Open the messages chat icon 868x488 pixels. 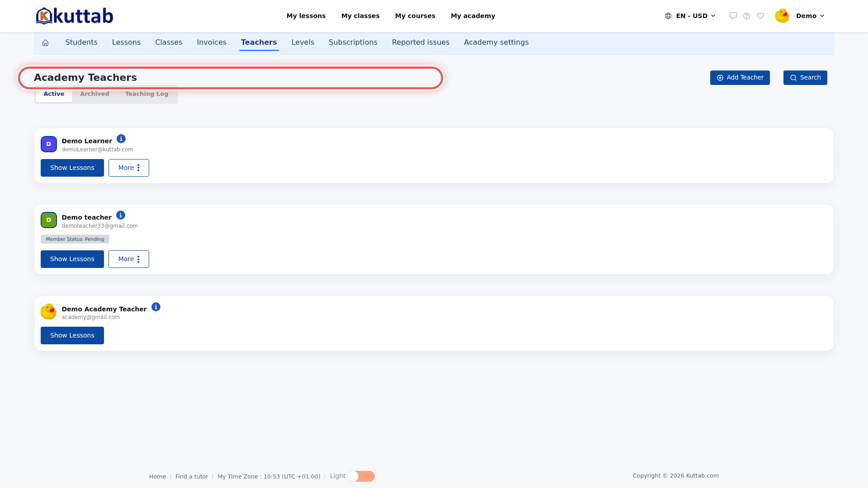tap(733, 16)
